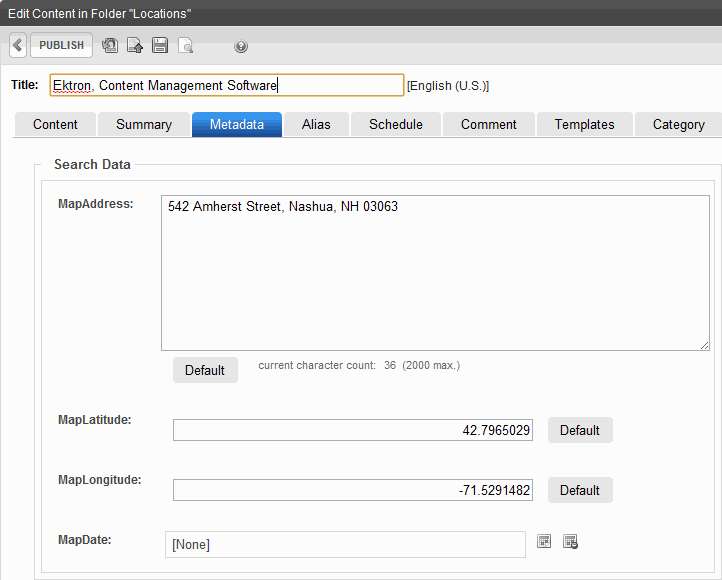The height and width of the screenshot is (580, 722).
Task: Click Default button beside MapLongitude
Action: click(580, 490)
